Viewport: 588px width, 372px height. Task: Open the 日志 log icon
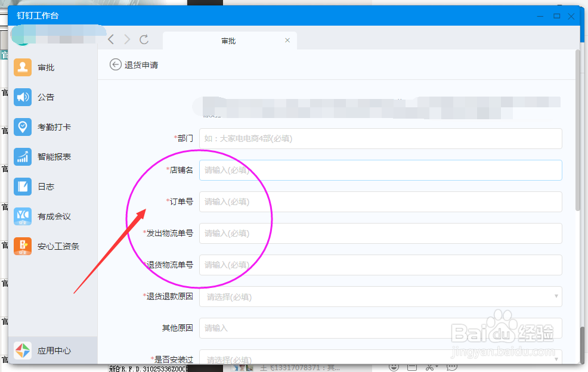tap(23, 186)
